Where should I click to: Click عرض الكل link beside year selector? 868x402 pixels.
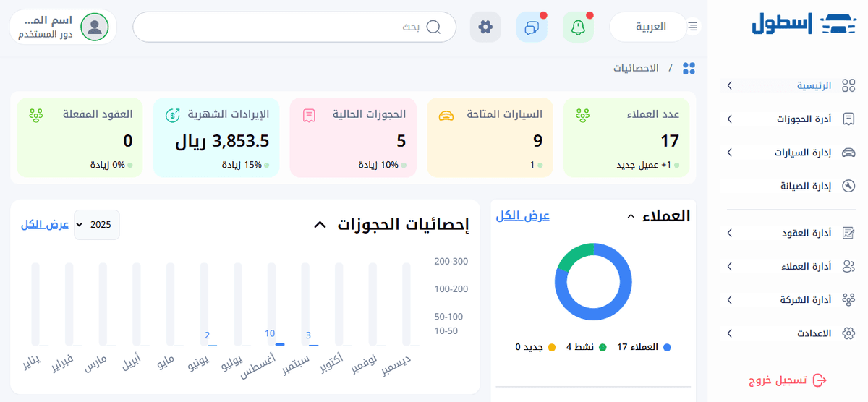point(45,224)
